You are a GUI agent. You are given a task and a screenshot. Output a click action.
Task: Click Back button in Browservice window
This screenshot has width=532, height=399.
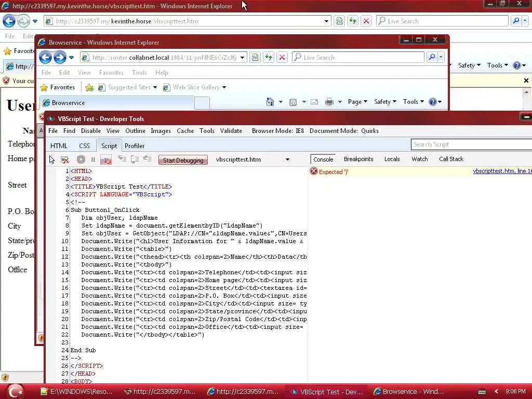pos(46,57)
